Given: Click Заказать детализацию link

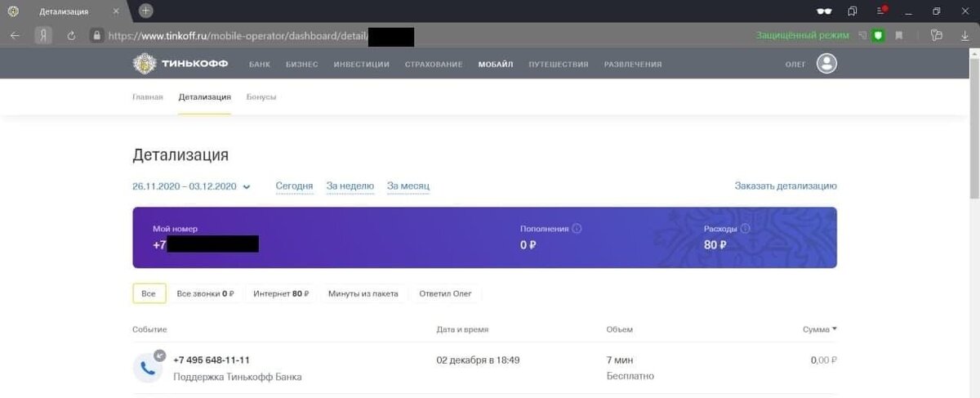Looking at the screenshot, I should 786,186.
